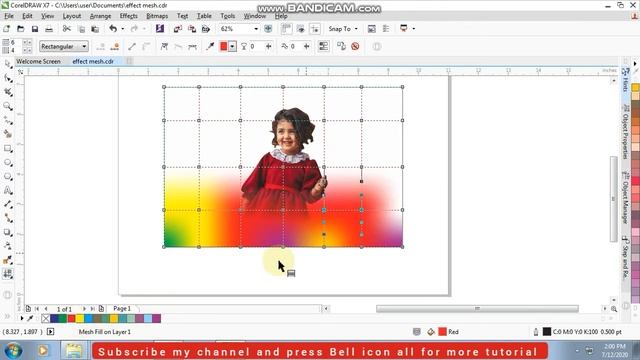640x360 pixels.
Task: Select the Text tool in toolbox
Action: coord(8,190)
